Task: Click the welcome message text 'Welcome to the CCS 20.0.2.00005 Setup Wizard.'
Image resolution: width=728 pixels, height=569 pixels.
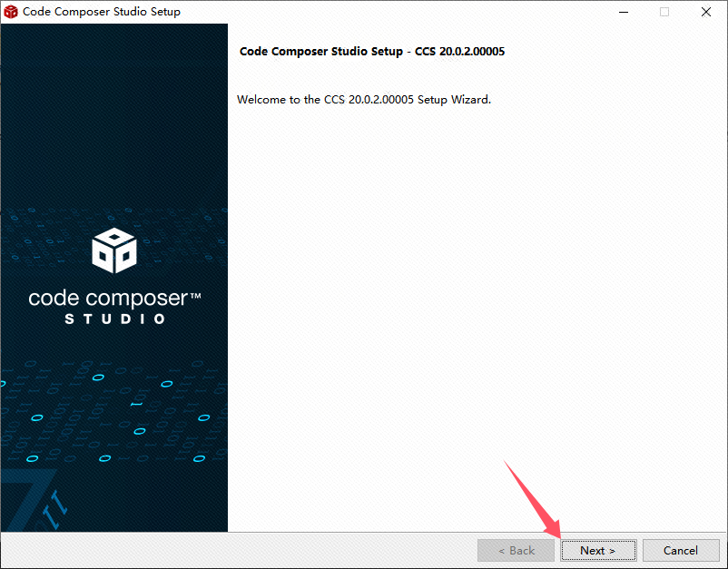Action: pos(364,99)
